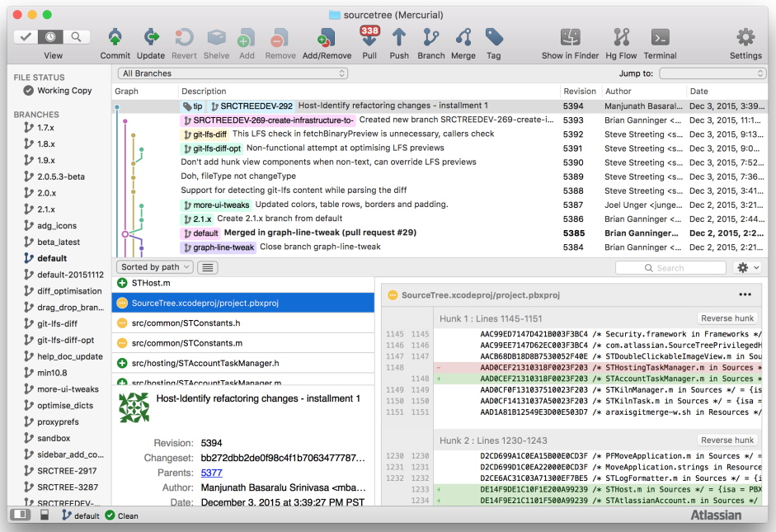Open the Hg Flow tool
Screen dimensions: 776x532
621,44
